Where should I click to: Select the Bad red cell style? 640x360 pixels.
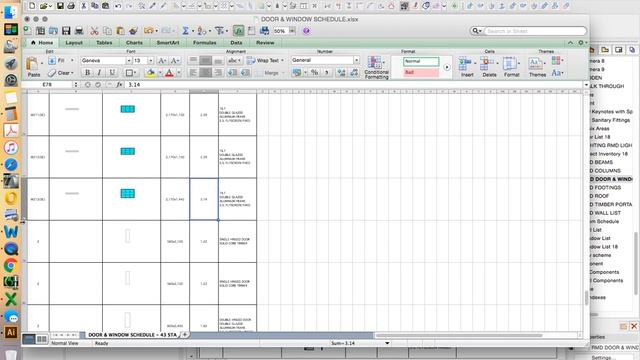[421, 72]
